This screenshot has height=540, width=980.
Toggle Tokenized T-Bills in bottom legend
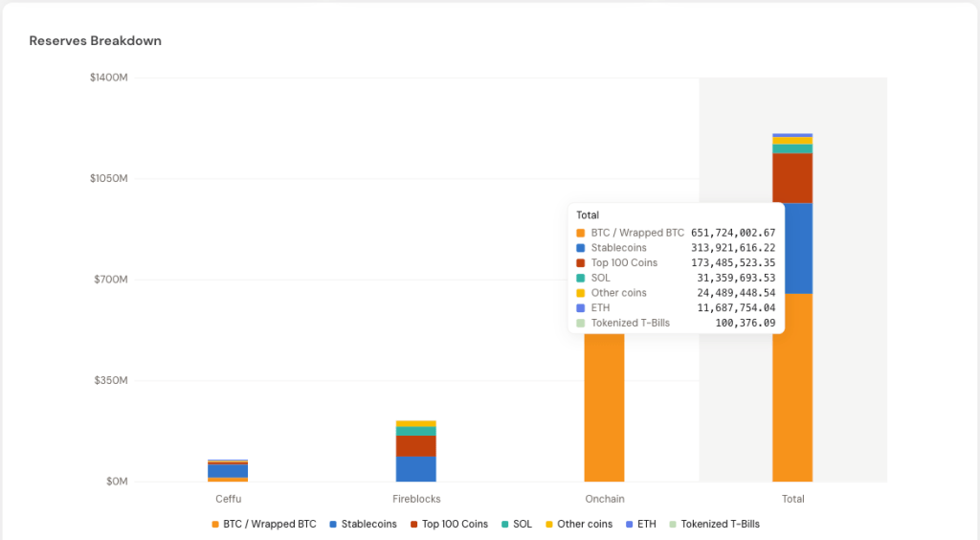coord(713,524)
